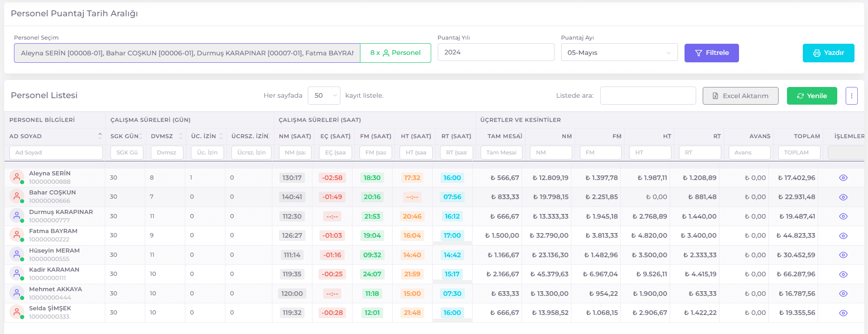Sort by SGK GÜN column

pos(126,136)
